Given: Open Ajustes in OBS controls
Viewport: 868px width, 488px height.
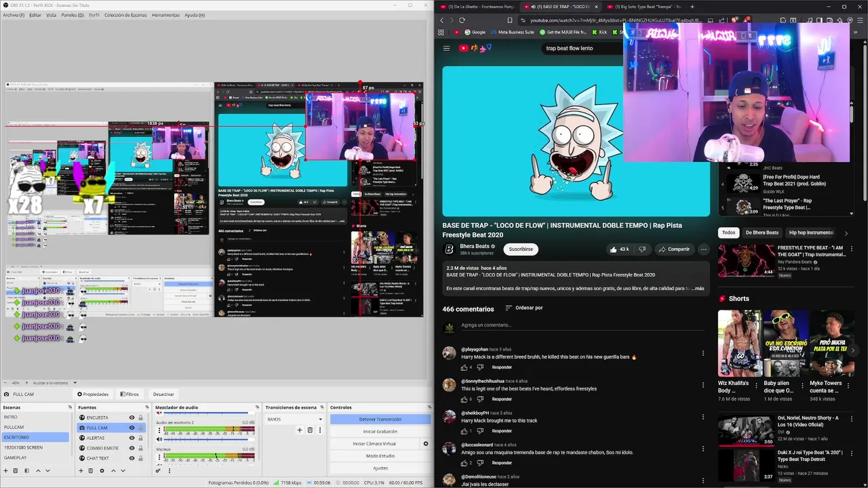Looking at the screenshot, I should click(380, 468).
